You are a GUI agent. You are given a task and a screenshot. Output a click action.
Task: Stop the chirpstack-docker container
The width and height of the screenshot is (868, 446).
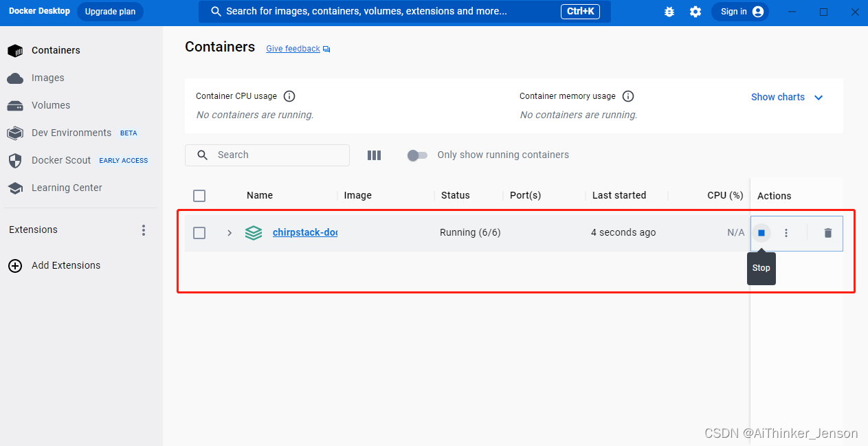click(761, 232)
